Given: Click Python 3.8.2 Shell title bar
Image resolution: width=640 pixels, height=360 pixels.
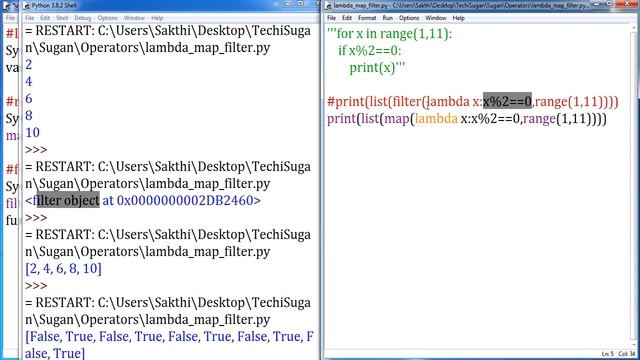Looking at the screenshot, I should point(171,6).
